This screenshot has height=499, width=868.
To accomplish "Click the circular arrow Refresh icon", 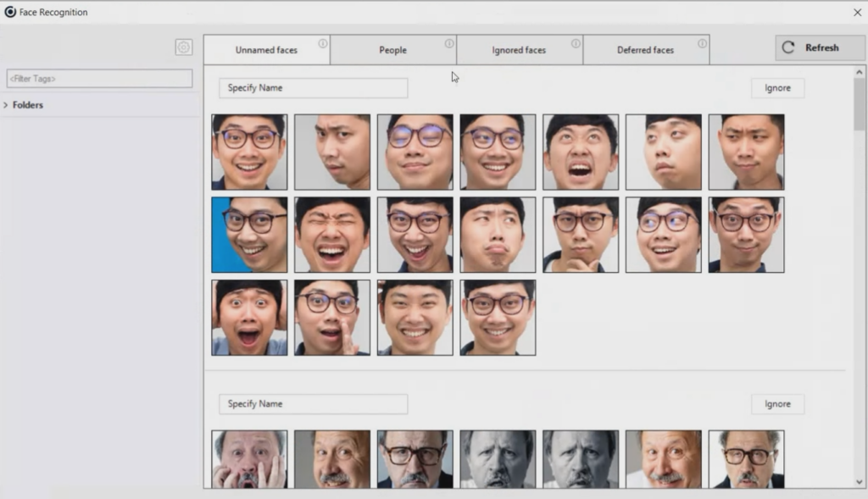I will (788, 48).
